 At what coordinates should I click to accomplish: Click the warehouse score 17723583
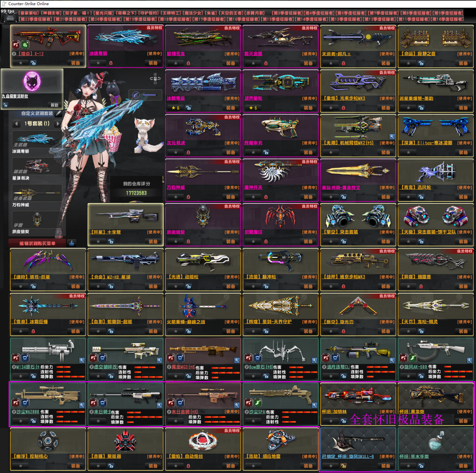coord(136,193)
